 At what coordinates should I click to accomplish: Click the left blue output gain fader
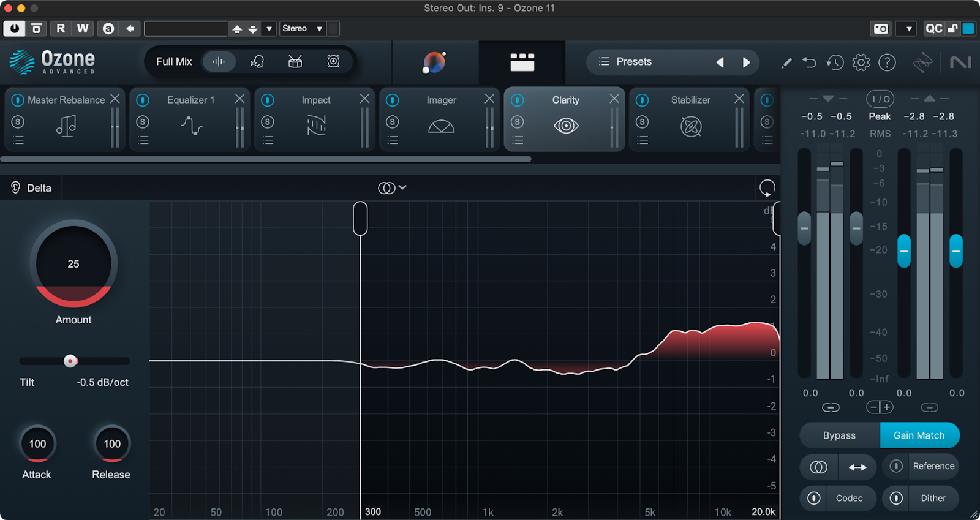tap(904, 251)
